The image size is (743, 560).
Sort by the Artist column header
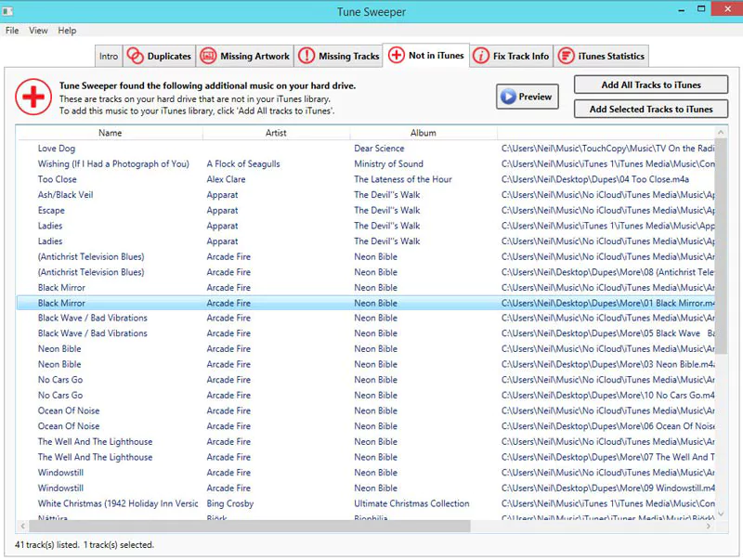point(276,133)
